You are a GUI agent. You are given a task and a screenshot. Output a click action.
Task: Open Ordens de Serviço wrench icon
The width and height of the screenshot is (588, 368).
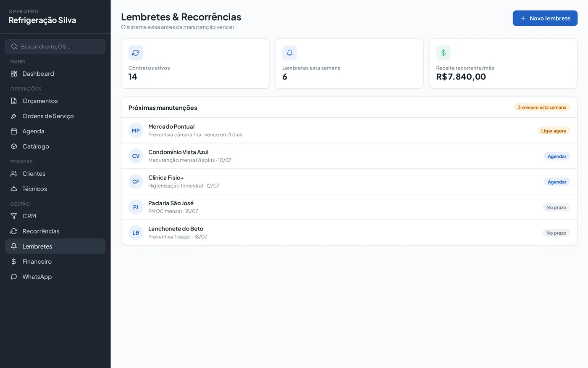click(x=14, y=116)
